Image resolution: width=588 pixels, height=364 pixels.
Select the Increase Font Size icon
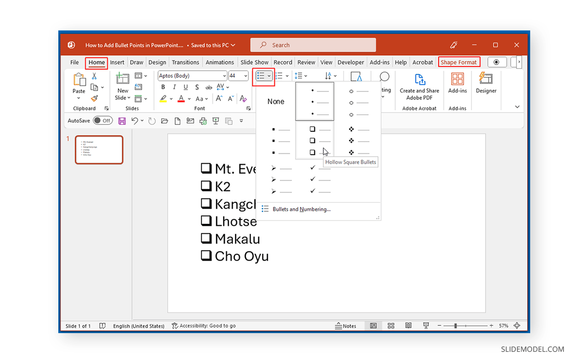[x=219, y=98]
